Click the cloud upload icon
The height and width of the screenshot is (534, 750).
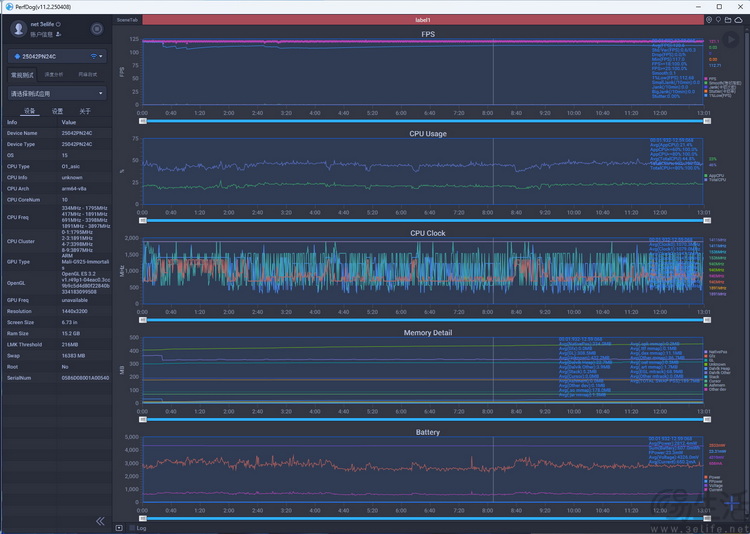(739, 19)
